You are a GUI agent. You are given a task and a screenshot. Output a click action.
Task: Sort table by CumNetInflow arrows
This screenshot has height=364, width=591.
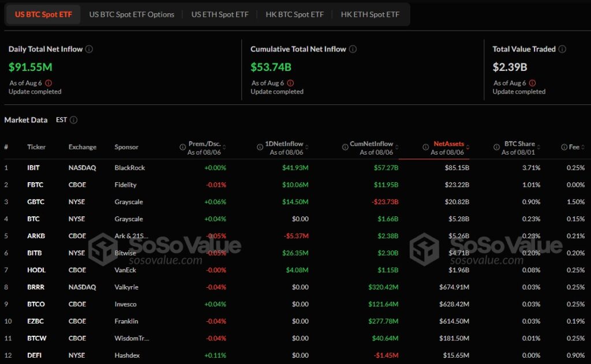click(397, 147)
